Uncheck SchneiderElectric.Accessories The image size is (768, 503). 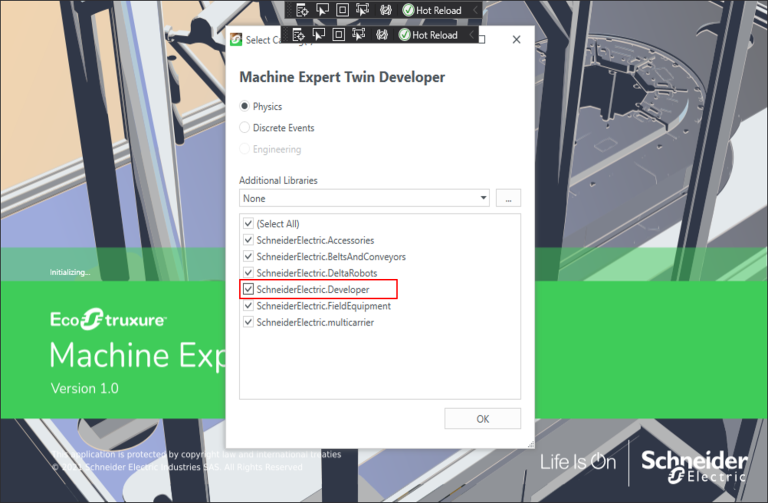click(248, 240)
